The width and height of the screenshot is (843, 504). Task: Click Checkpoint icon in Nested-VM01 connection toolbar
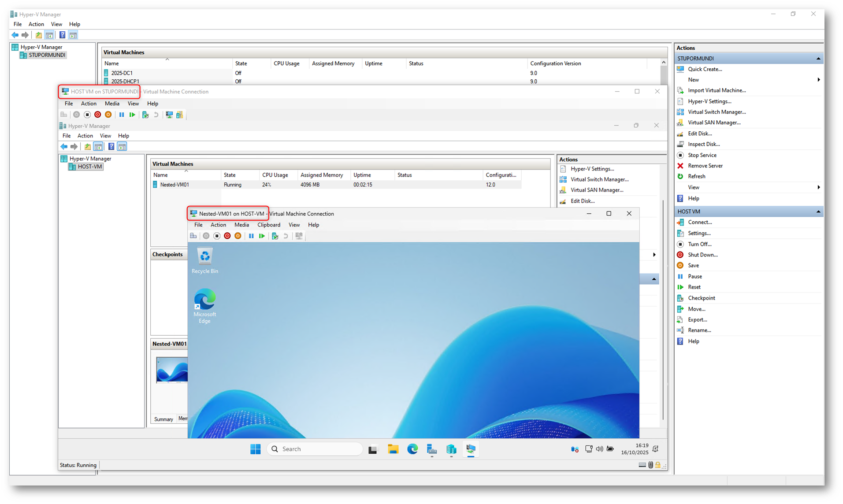pos(275,236)
